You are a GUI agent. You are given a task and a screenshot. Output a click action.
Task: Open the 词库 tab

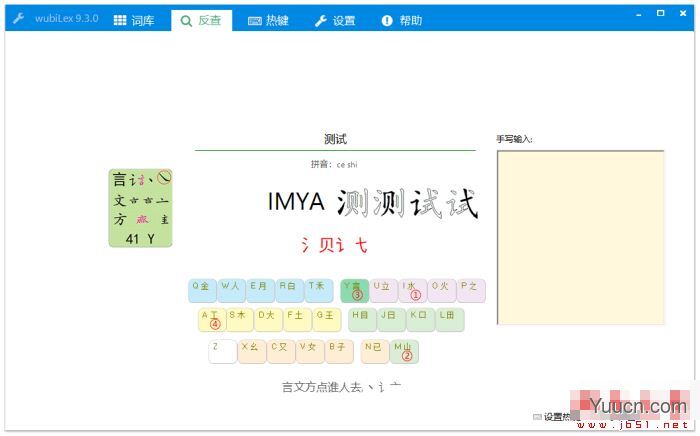point(134,20)
